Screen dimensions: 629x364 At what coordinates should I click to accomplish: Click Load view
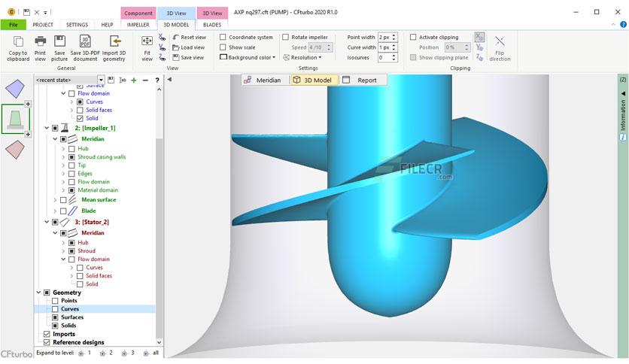click(189, 47)
